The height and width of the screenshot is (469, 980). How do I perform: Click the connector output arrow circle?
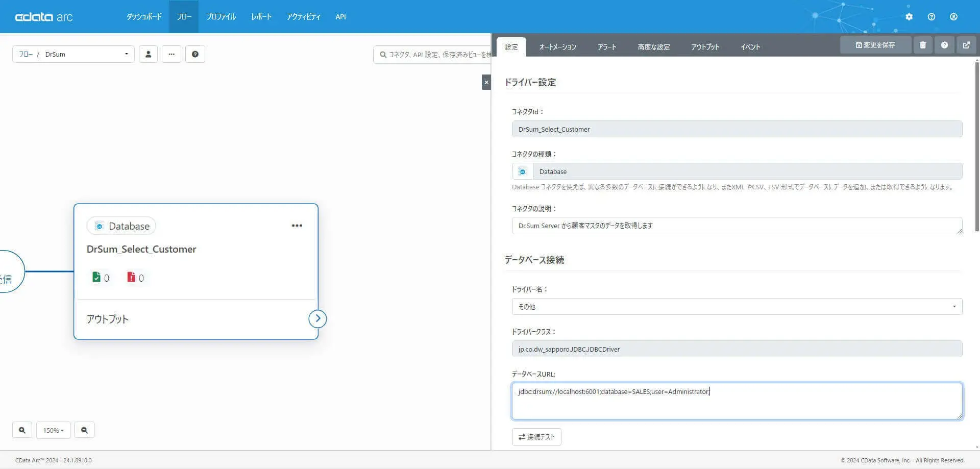pyautogui.click(x=317, y=319)
